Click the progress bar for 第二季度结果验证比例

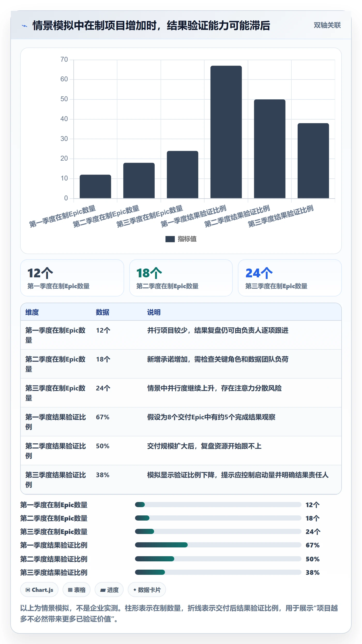pos(218,559)
